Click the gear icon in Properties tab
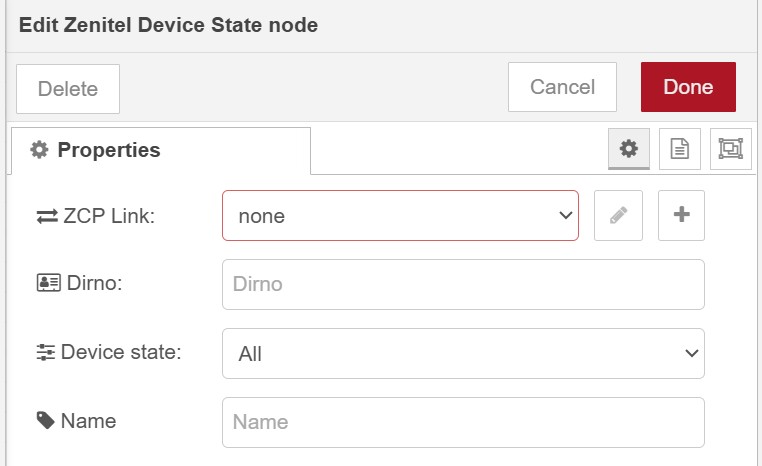Viewport: 762px width, 466px height. tap(39, 150)
